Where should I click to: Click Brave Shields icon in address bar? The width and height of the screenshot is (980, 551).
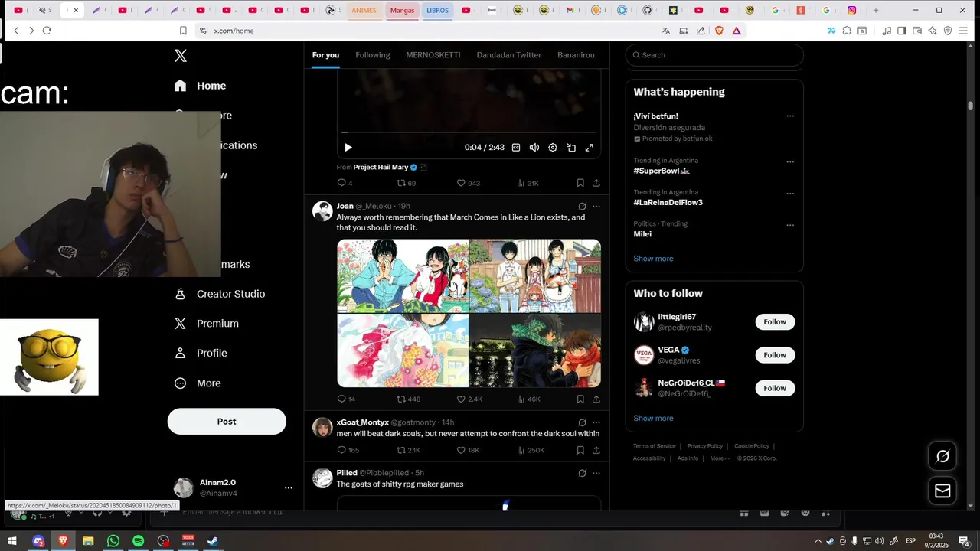pyautogui.click(x=719, y=31)
